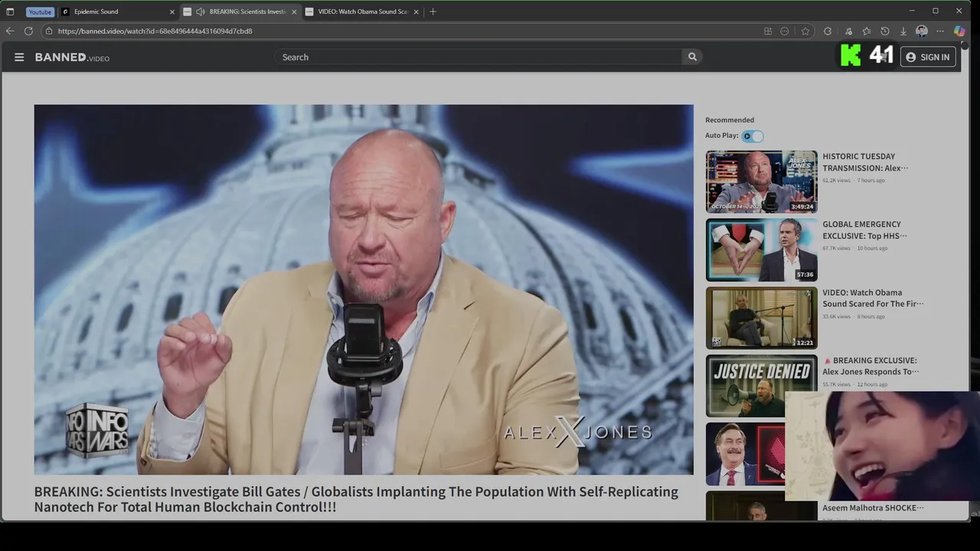Screen dimensions: 980x551
Task: Go back with browser back arrow
Action: [10, 31]
